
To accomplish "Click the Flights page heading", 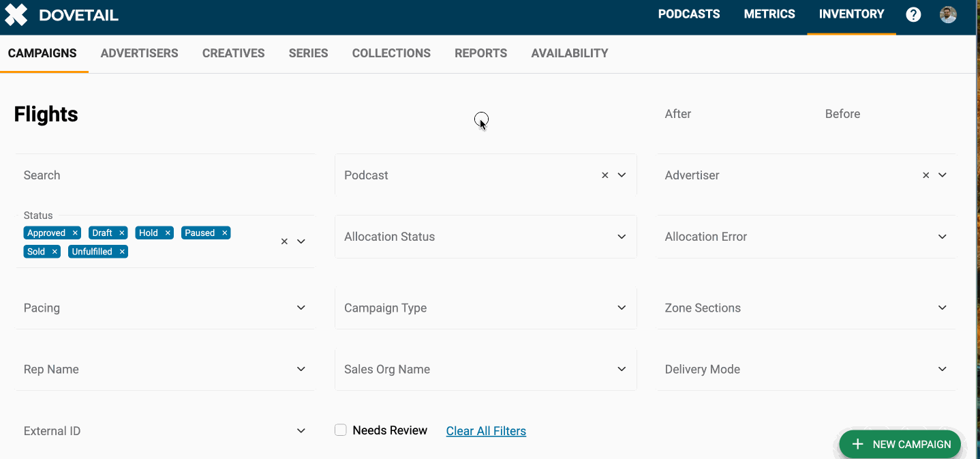I will (x=46, y=114).
